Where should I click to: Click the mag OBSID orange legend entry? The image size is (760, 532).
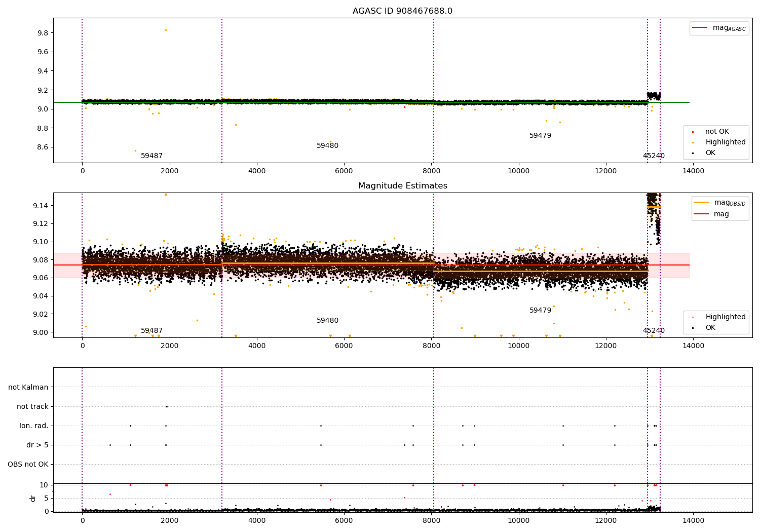720,203
